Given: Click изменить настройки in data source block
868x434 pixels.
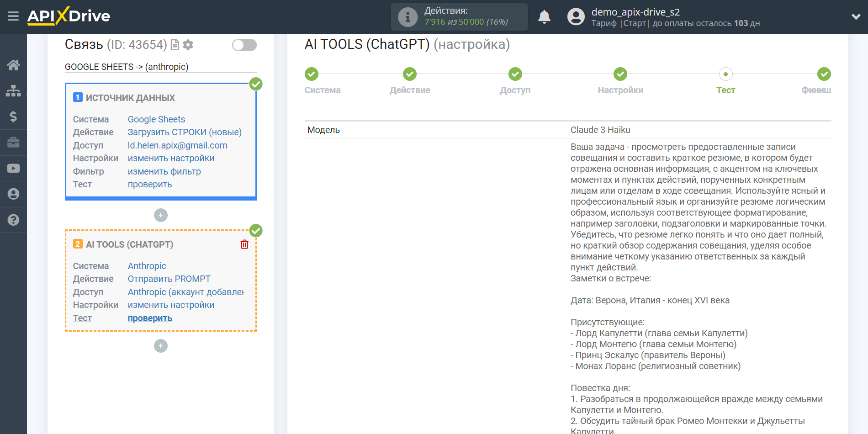Looking at the screenshot, I should [x=171, y=158].
